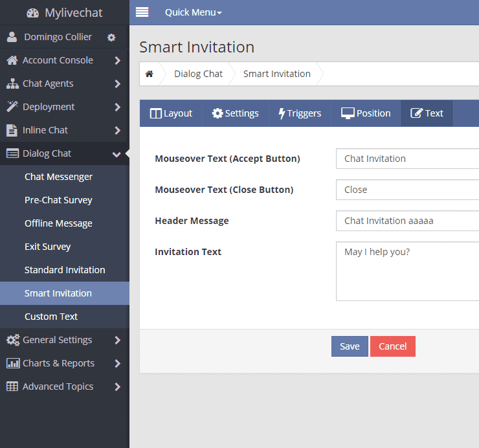
Task: Click the Chat Agents label
Action: click(48, 84)
